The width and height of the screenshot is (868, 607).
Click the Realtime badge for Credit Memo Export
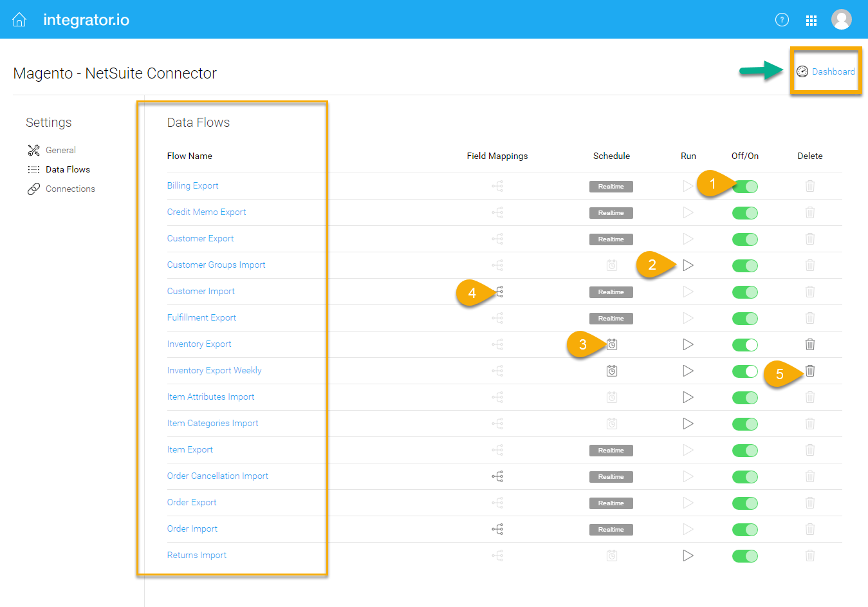(x=611, y=213)
